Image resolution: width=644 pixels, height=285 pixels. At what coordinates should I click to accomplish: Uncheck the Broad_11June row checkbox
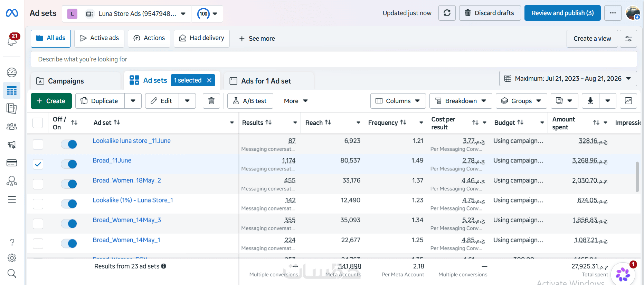tap(38, 164)
